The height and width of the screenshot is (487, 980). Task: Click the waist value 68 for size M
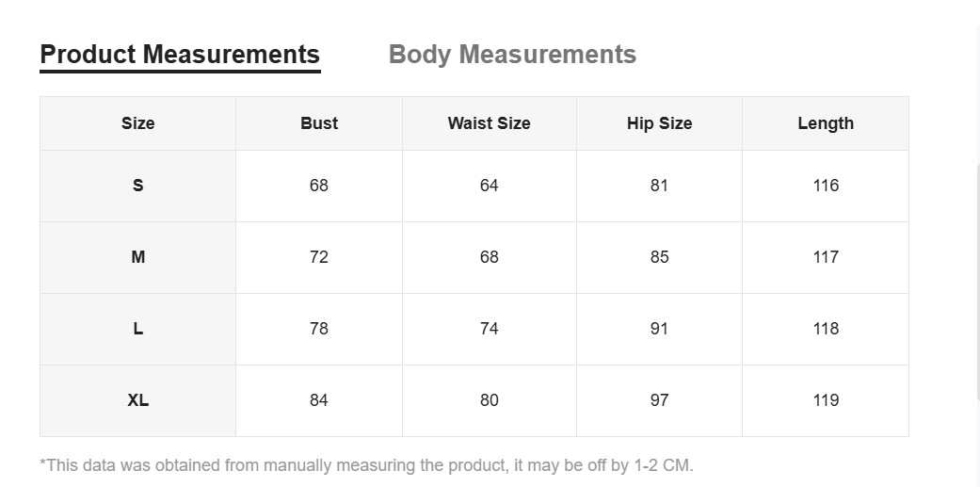pos(489,257)
